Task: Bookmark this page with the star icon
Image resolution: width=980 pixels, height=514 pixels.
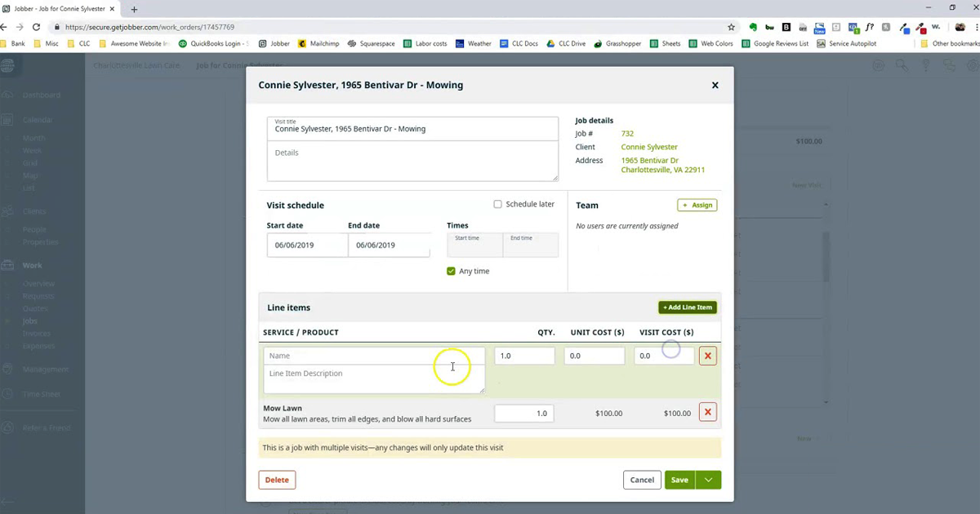Action: point(731,26)
